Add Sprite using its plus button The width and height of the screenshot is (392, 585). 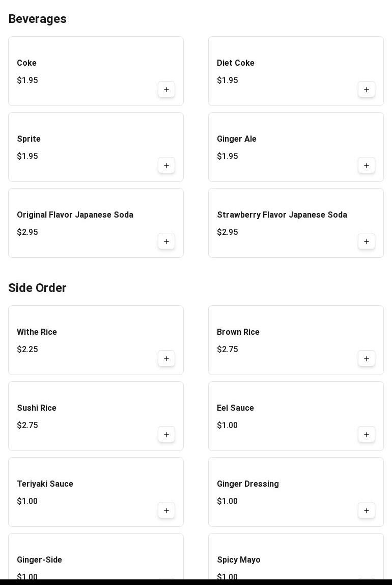[x=166, y=166]
